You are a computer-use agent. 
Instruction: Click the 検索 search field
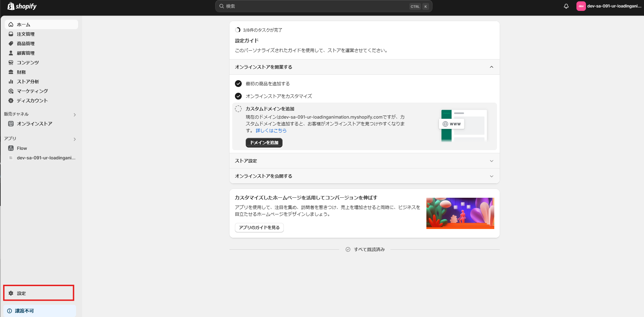[323, 6]
